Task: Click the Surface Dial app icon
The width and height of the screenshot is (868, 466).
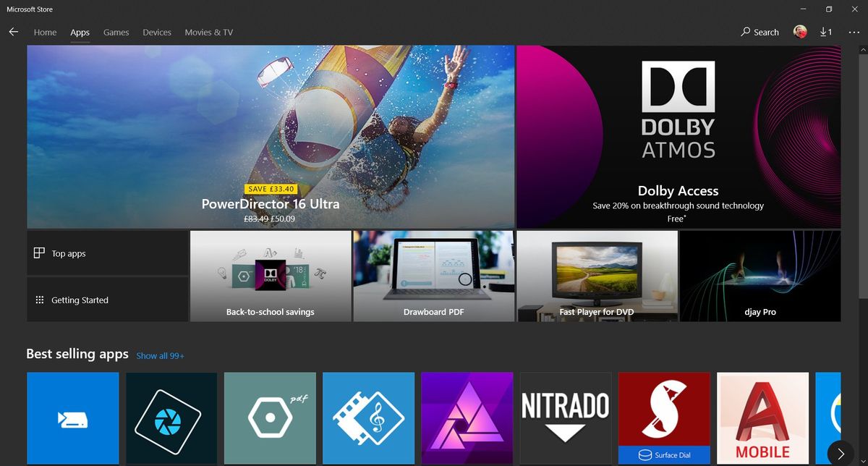Action: [664, 418]
